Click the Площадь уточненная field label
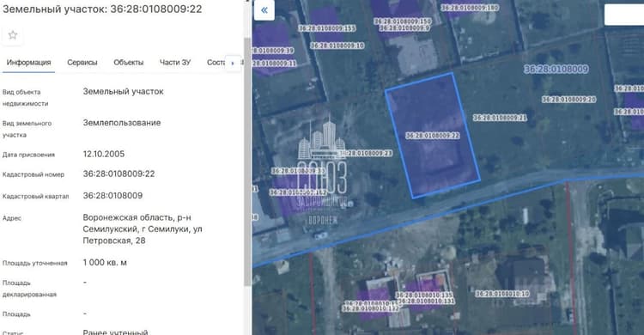The height and width of the screenshot is (335, 644). pyautogui.click(x=35, y=263)
